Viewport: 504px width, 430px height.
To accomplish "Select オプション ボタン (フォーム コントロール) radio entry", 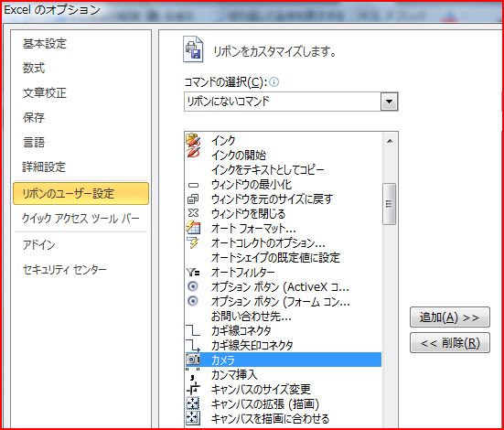I will click(x=284, y=301).
